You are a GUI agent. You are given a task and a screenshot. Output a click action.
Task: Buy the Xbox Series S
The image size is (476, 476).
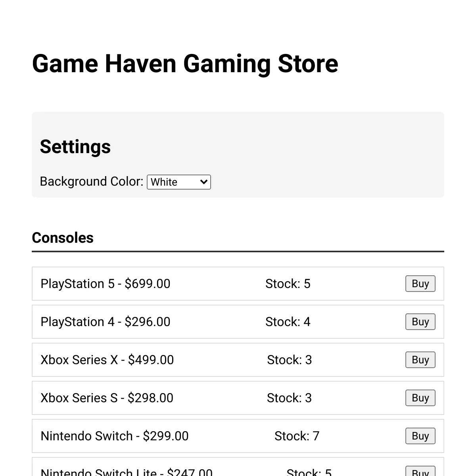coord(420,398)
